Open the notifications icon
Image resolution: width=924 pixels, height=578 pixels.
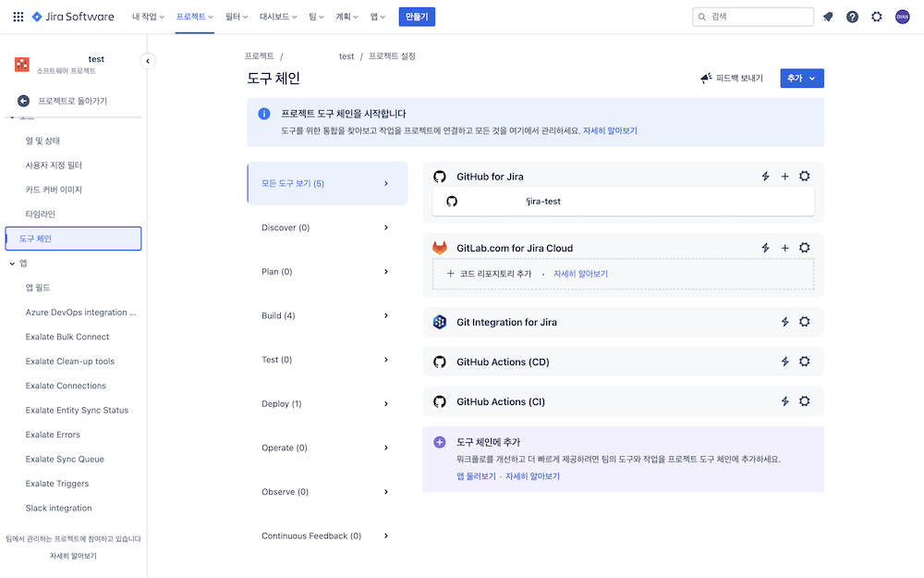pyautogui.click(x=828, y=17)
